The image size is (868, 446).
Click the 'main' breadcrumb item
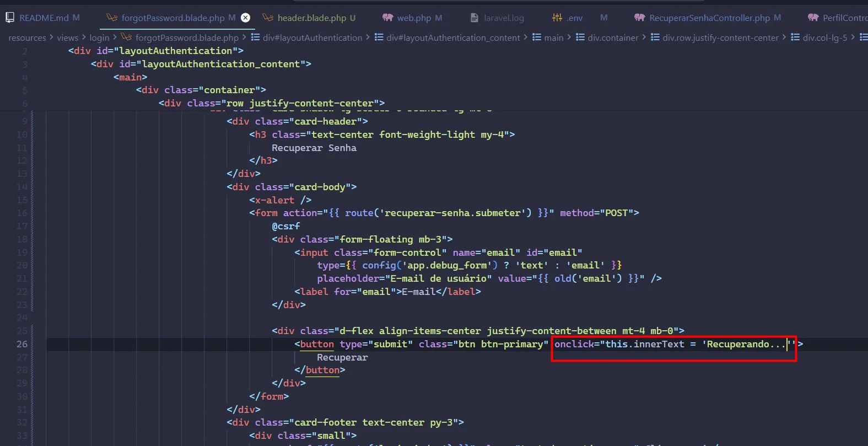[x=553, y=37]
